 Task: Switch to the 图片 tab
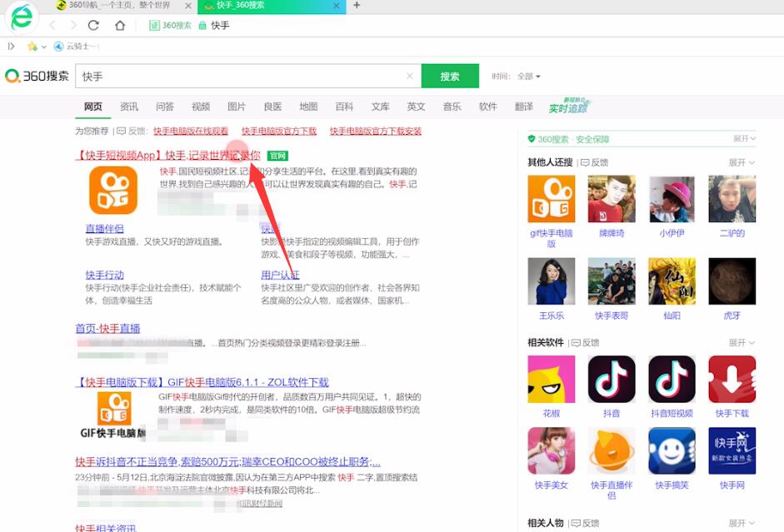coord(237,107)
